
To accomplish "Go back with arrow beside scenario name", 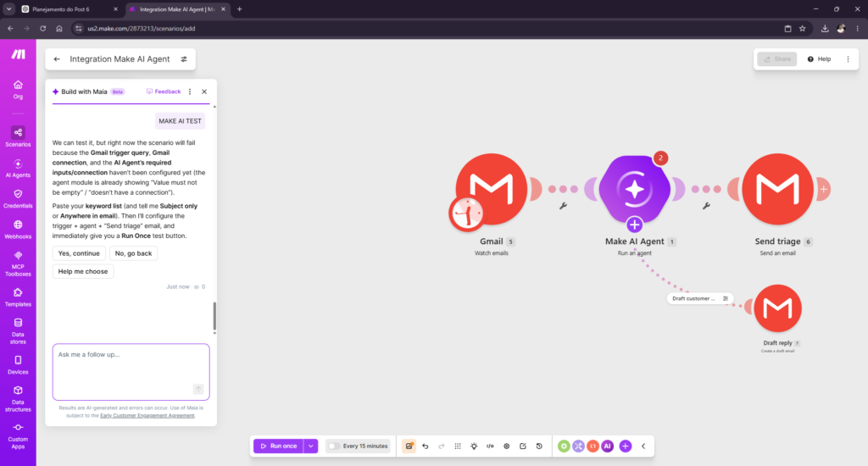I will [x=57, y=59].
